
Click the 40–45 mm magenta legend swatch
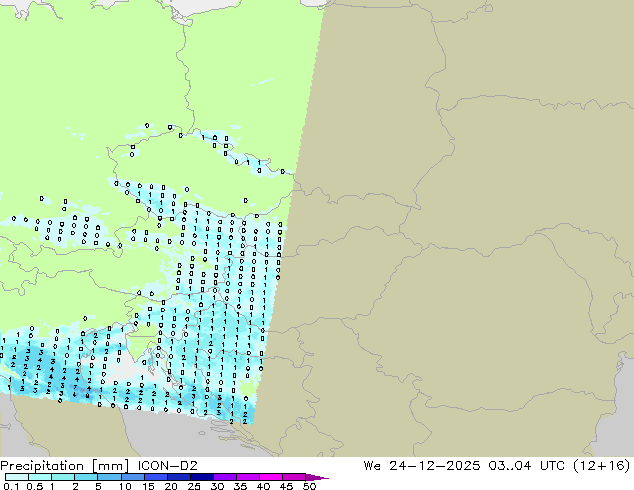click(271, 477)
